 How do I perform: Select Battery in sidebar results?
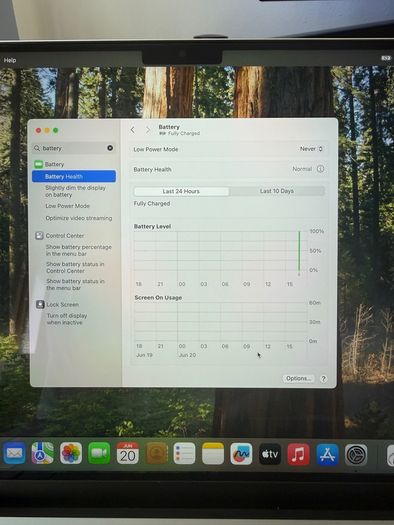click(54, 164)
